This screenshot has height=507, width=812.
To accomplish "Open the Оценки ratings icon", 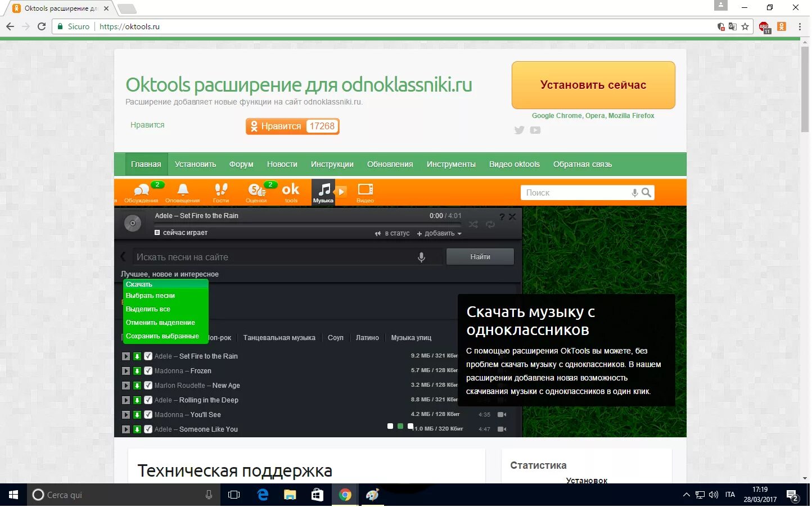I will point(258,190).
